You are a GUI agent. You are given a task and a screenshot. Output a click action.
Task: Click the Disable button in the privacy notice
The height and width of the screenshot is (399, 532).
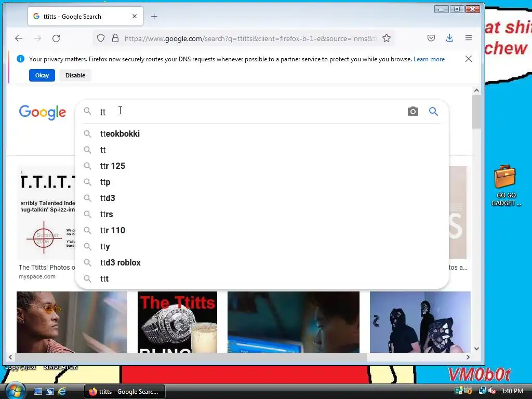[x=75, y=75]
